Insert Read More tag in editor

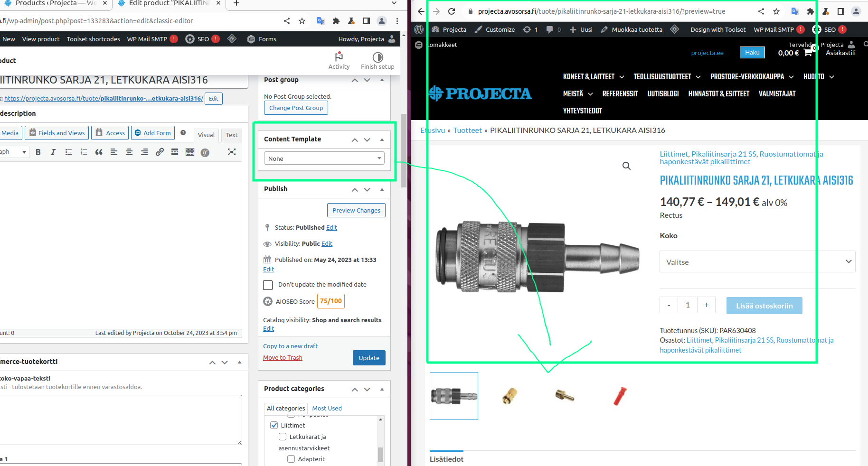point(175,152)
